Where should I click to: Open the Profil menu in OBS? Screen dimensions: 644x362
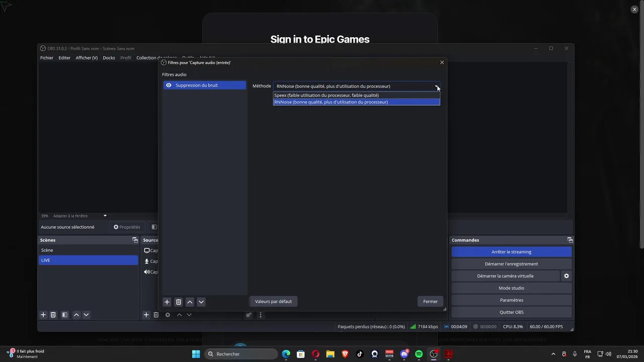[126, 58]
